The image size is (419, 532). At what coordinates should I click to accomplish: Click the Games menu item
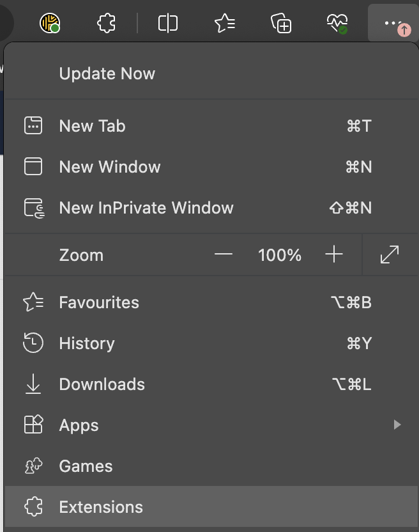tap(86, 466)
